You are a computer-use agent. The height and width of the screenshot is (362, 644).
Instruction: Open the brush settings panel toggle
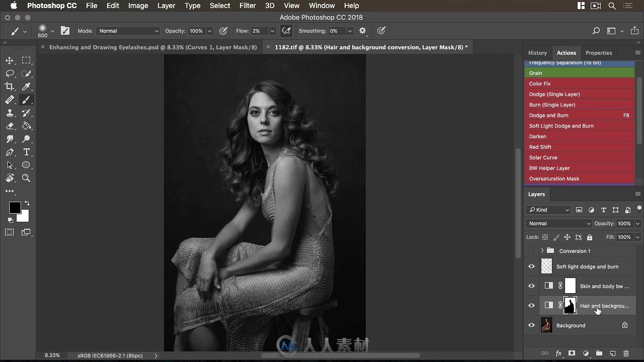[65, 31]
